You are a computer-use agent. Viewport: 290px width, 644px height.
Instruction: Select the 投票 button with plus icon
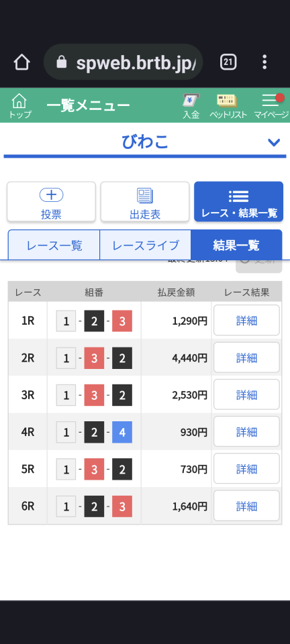click(x=51, y=202)
